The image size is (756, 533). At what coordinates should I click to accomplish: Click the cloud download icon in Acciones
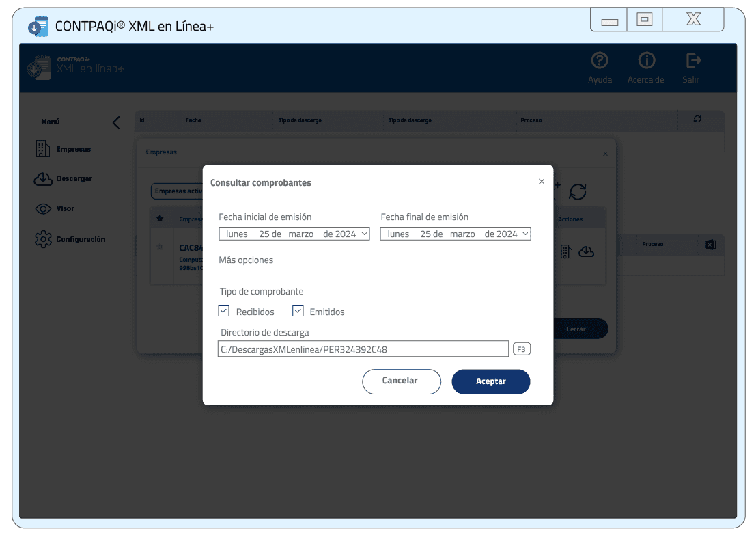click(x=586, y=252)
